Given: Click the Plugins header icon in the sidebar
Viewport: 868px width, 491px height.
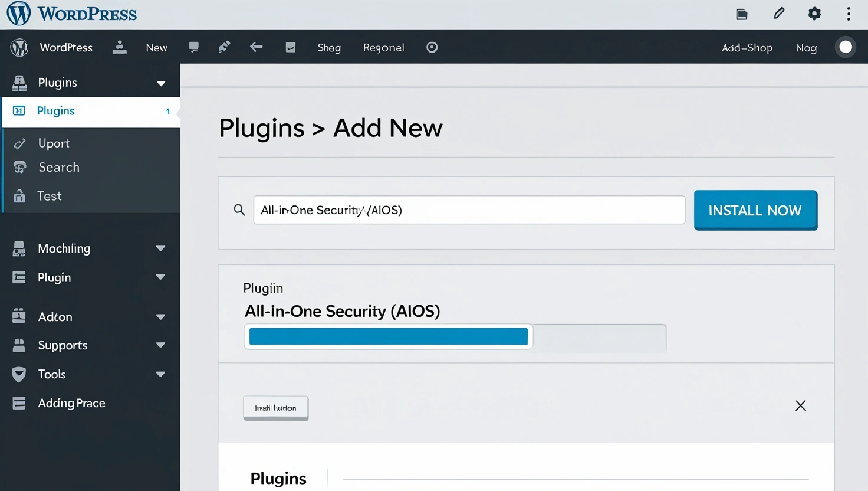Looking at the screenshot, I should 19,83.
